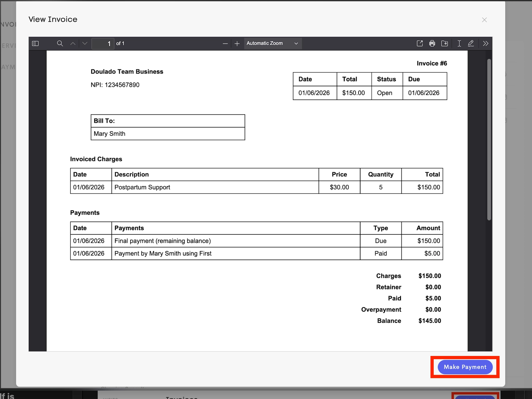
Task: Click the 'Invoiced Charges' section heading
Action: point(96,159)
